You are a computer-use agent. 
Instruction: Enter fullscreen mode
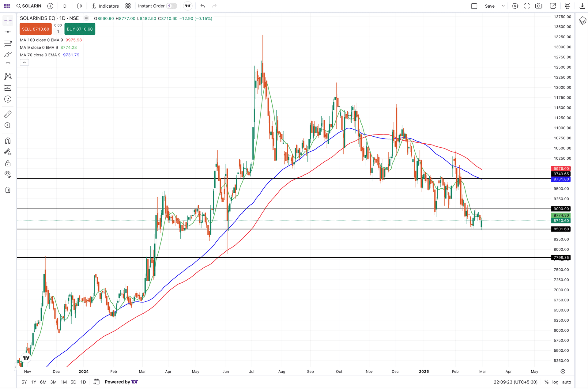527,6
